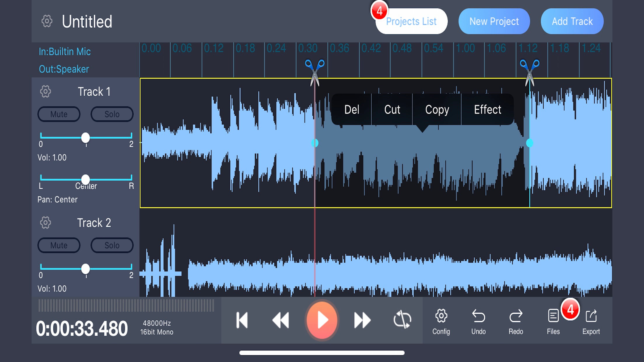The height and width of the screenshot is (362, 644).
Task: Open Track 1 settings gear
Action: 45,92
